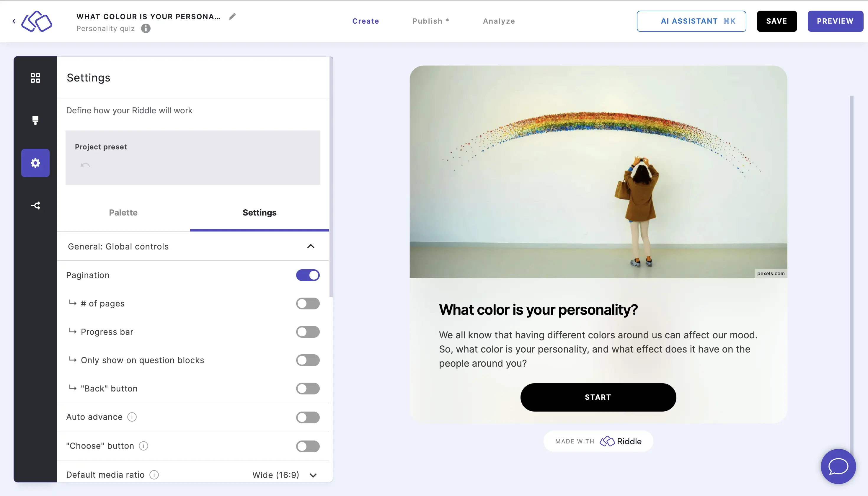Click the AI Assistant button

691,21
